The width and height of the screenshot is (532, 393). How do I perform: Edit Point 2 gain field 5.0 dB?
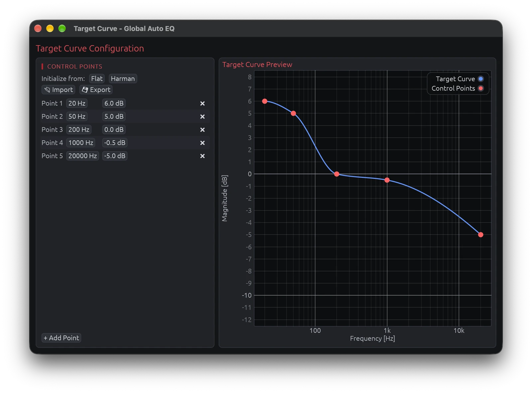114,117
